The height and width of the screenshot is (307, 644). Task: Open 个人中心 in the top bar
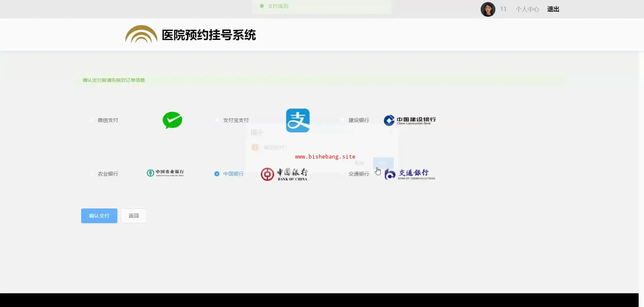(x=527, y=9)
